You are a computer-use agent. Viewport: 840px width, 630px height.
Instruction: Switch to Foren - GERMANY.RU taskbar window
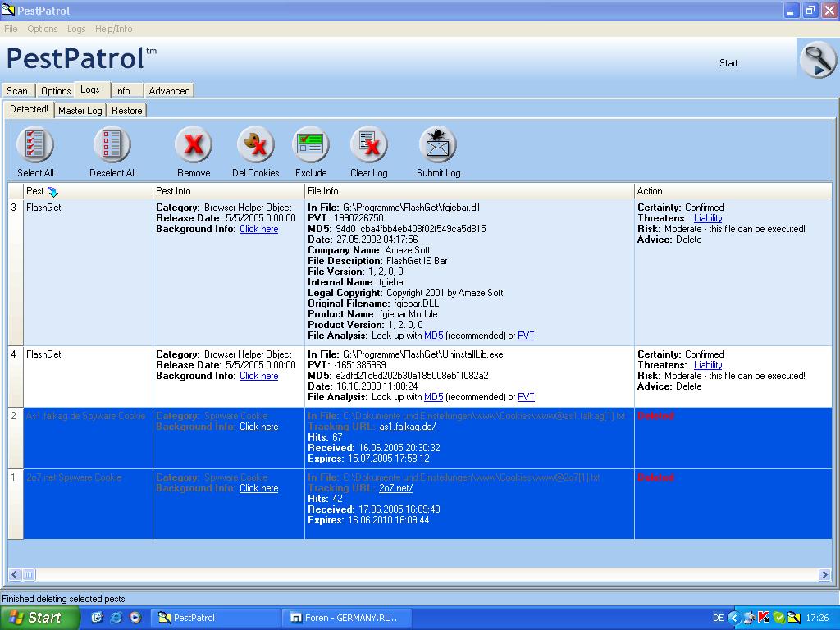pos(347,618)
